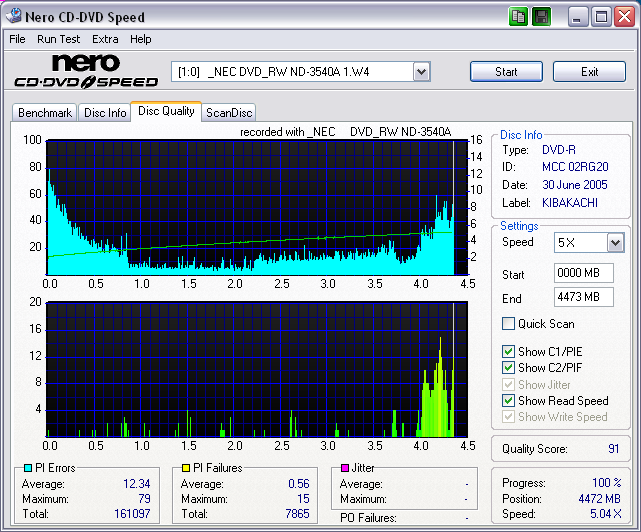Switch to the Benchmark tab
Image resolution: width=641 pixels, height=532 pixels.
(45, 112)
